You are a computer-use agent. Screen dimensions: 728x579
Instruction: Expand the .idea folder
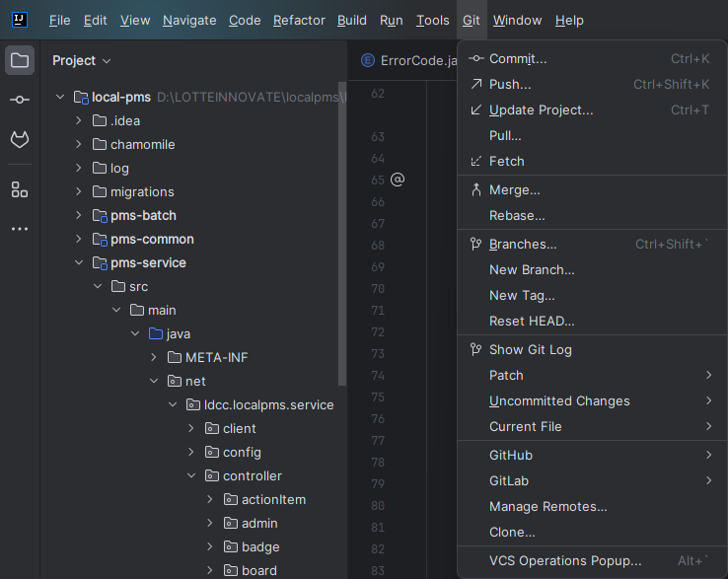[79, 120]
